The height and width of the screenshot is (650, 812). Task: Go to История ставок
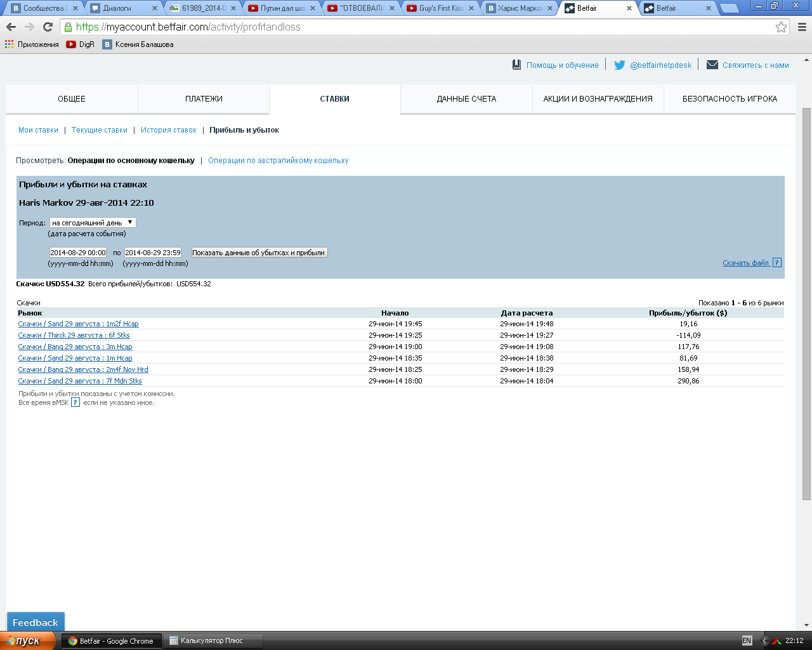169,130
